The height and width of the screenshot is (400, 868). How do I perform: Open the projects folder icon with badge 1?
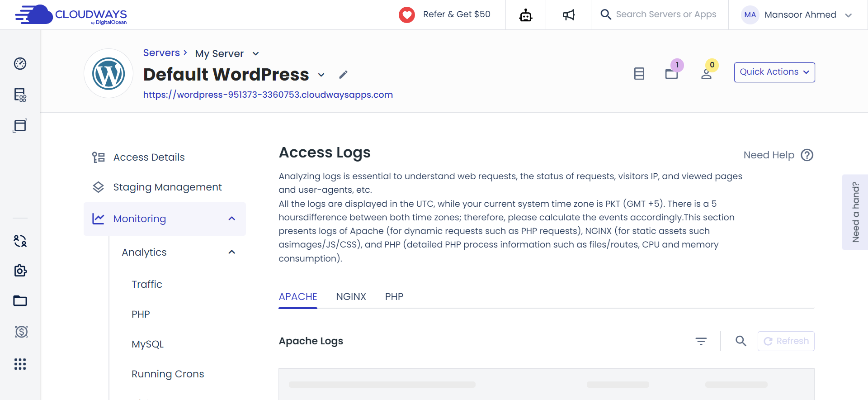point(672,73)
